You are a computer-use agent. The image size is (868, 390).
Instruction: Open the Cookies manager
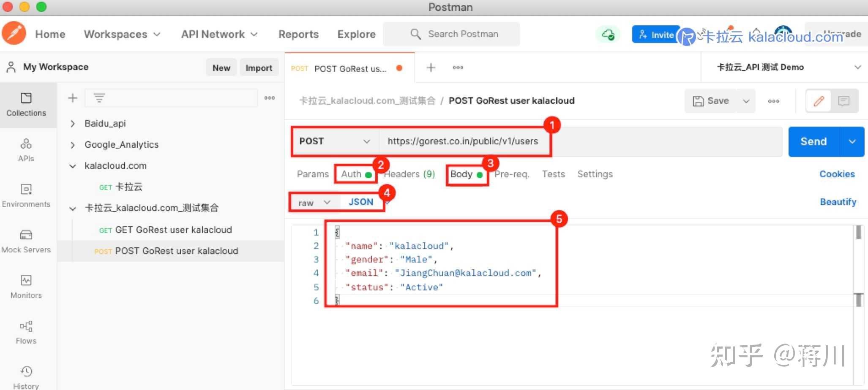click(x=837, y=174)
